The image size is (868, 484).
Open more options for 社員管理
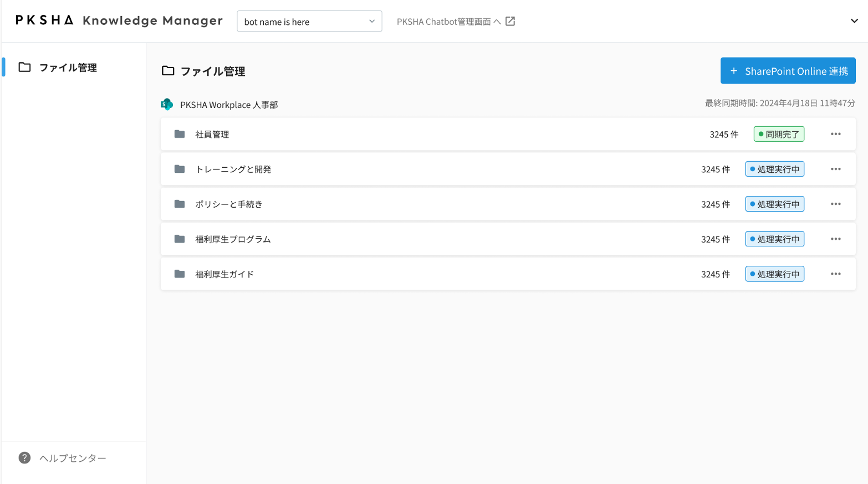[836, 134]
